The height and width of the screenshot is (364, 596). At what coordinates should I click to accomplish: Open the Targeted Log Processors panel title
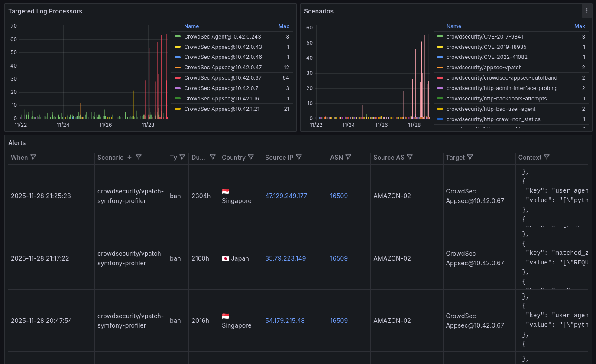point(45,11)
